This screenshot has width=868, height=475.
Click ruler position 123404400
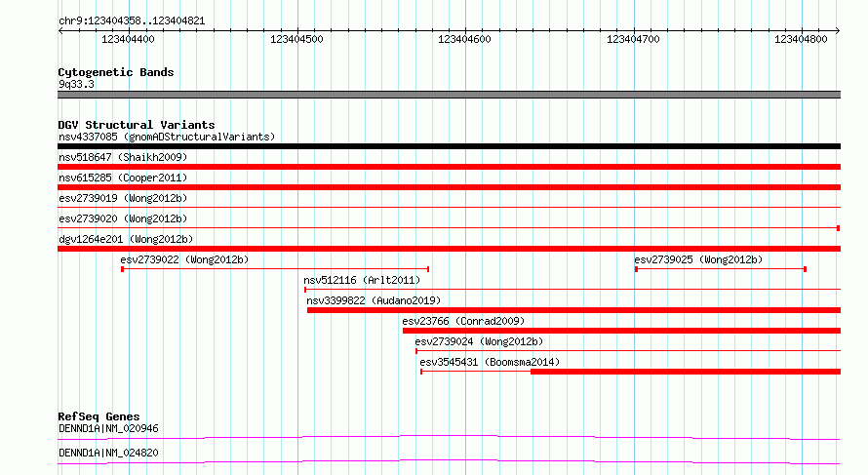(128, 39)
